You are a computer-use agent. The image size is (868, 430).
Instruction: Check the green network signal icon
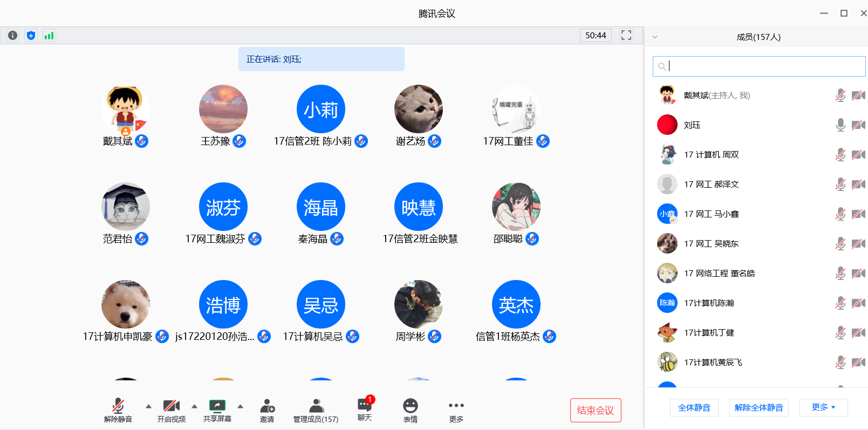(x=49, y=36)
